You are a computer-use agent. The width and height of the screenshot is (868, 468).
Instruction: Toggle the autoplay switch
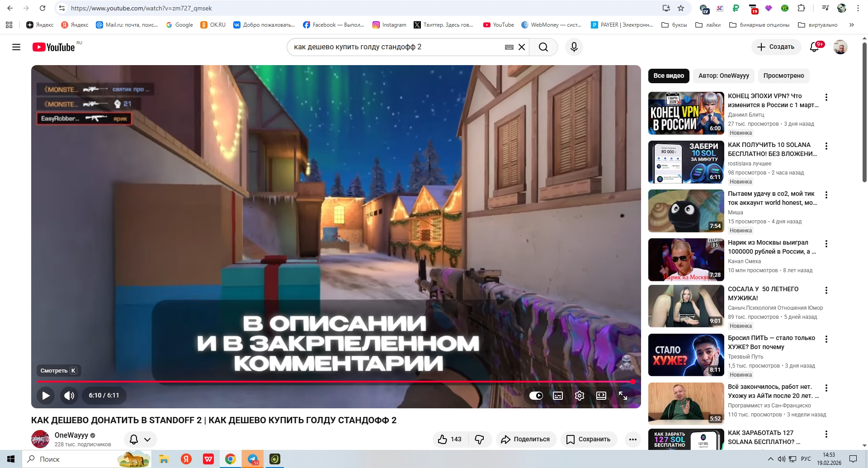point(536,396)
